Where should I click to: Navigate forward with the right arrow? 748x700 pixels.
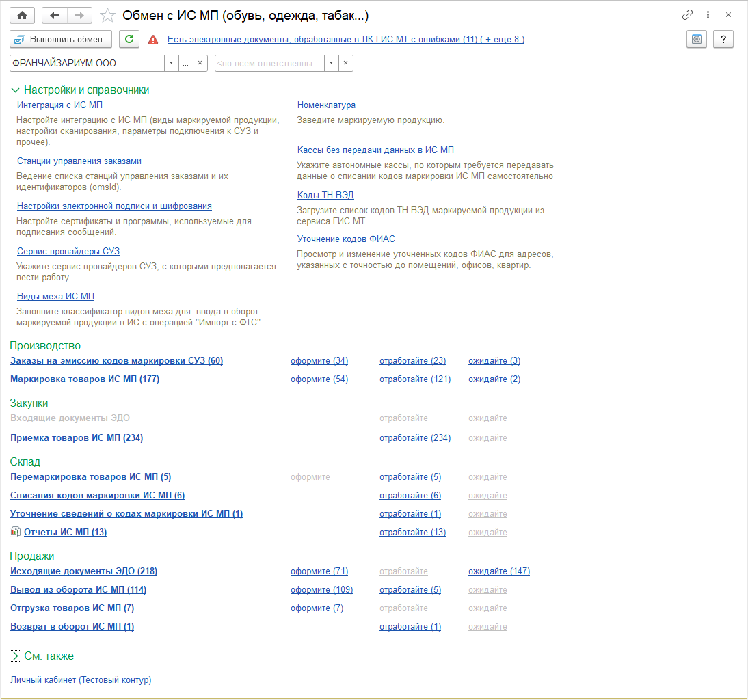click(79, 15)
